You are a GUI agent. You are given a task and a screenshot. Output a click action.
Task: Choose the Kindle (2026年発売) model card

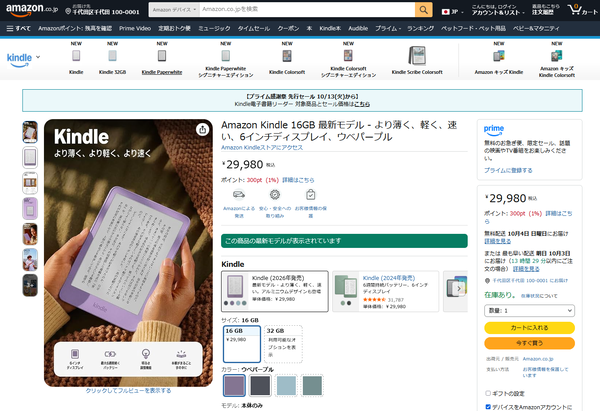click(275, 291)
